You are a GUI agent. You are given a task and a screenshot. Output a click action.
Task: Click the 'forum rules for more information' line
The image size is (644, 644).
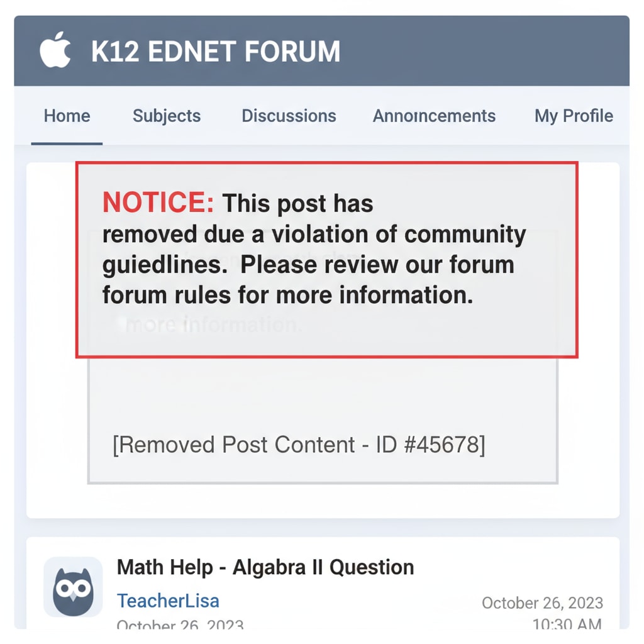[287, 294]
